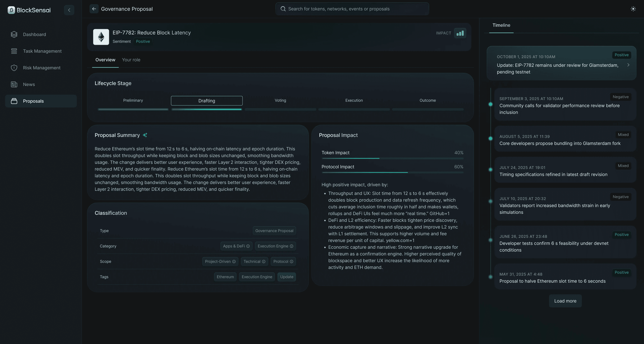This screenshot has width=644, height=344.
Task: Click the Ethereum logo thumbnail
Action: [101, 37]
